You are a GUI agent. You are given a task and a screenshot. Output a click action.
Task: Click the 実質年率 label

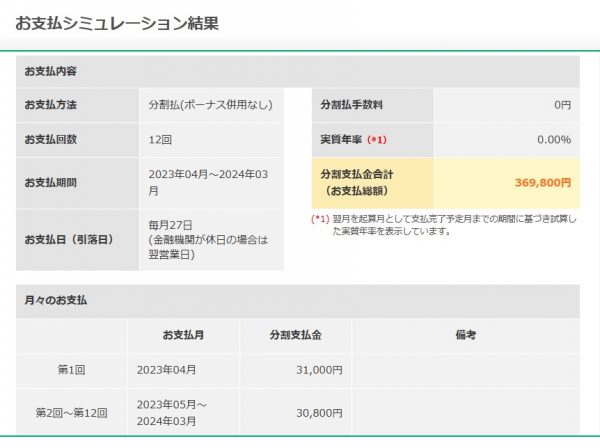(341, 140)
